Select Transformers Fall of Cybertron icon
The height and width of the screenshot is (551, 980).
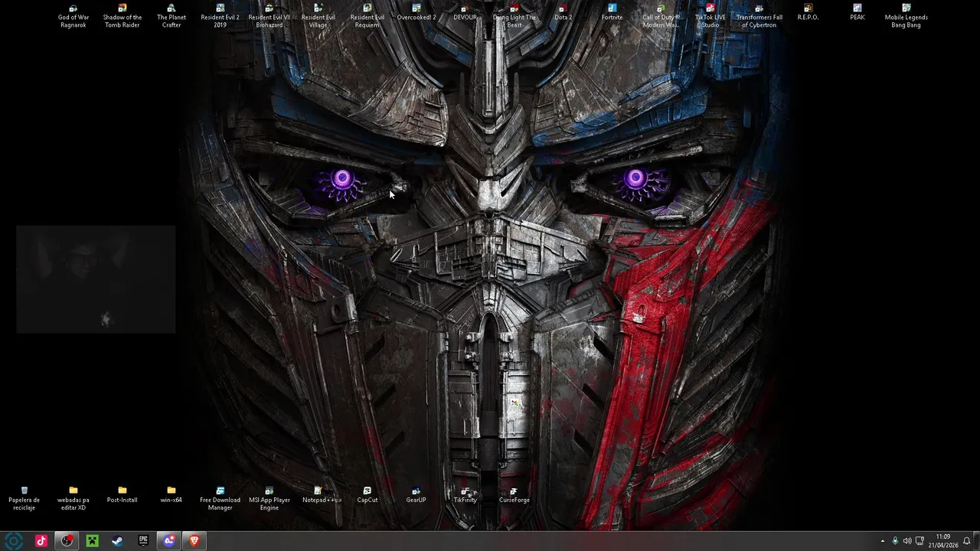click(x=759, y=17)
